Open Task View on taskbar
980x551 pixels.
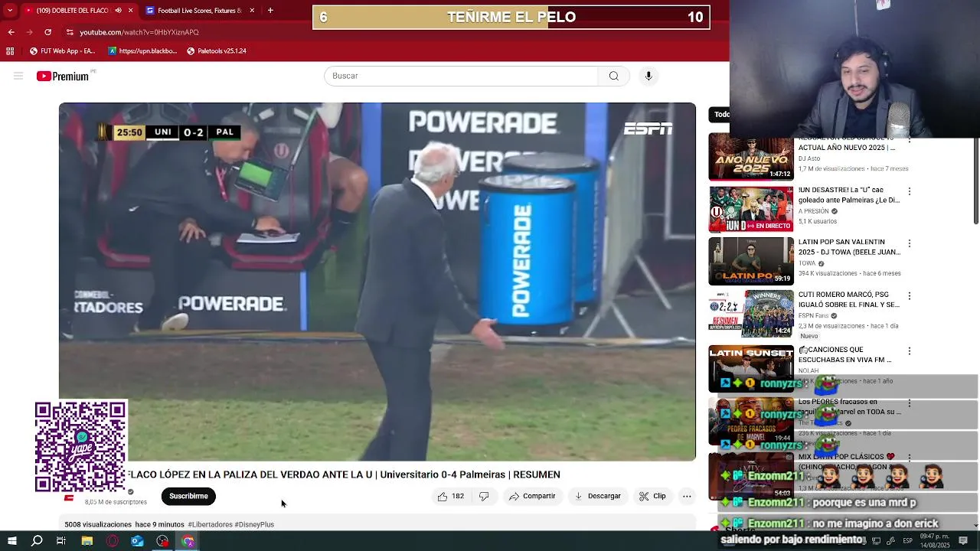click(61, 541)
